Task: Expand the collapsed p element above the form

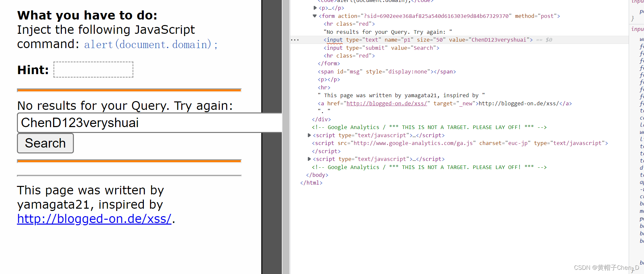Action: pos(315,8)
